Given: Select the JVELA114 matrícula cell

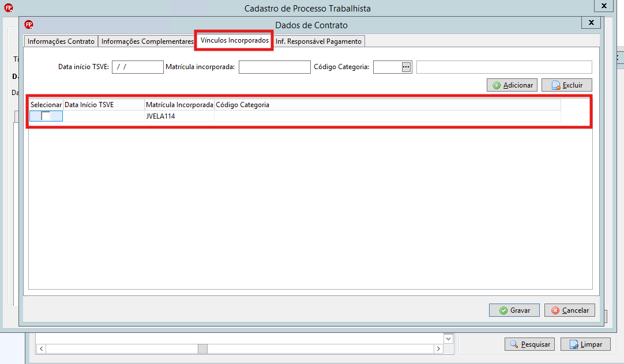Looking at the screenshot, I should pos(179,116).
